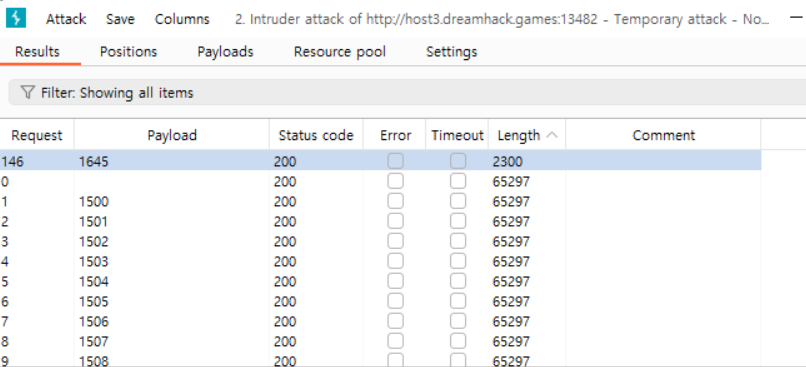Toggle Timeout checkbox for request 0
The height and width of the screenshot is (367, 806).
pos(457,181)
